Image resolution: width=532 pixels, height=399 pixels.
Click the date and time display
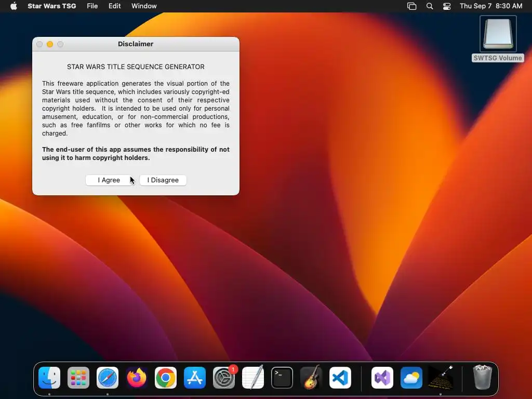(x=491, y=6)
